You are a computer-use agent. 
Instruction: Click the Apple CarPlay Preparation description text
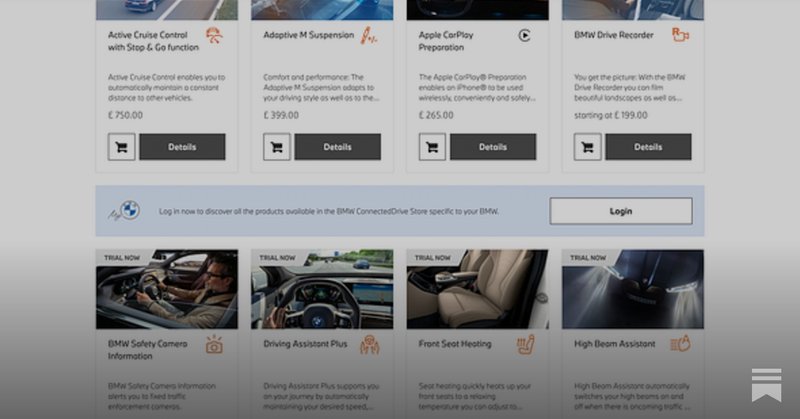tap(477, 87)
